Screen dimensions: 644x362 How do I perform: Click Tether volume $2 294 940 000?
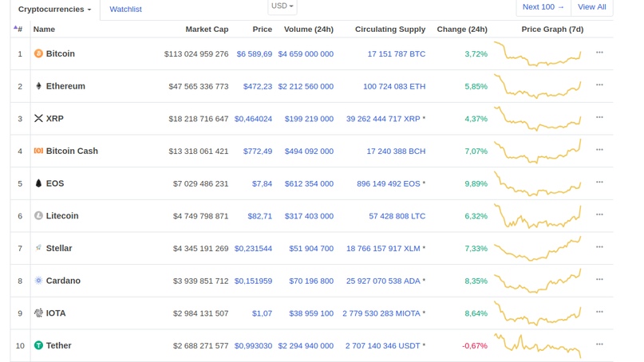[306, 345]
